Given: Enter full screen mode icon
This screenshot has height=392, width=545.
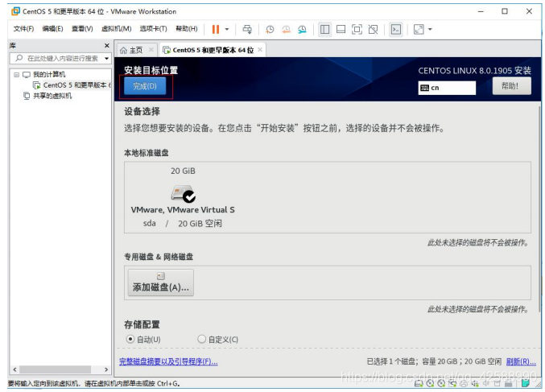Looking at the screenshot, I should coord(357,29).
